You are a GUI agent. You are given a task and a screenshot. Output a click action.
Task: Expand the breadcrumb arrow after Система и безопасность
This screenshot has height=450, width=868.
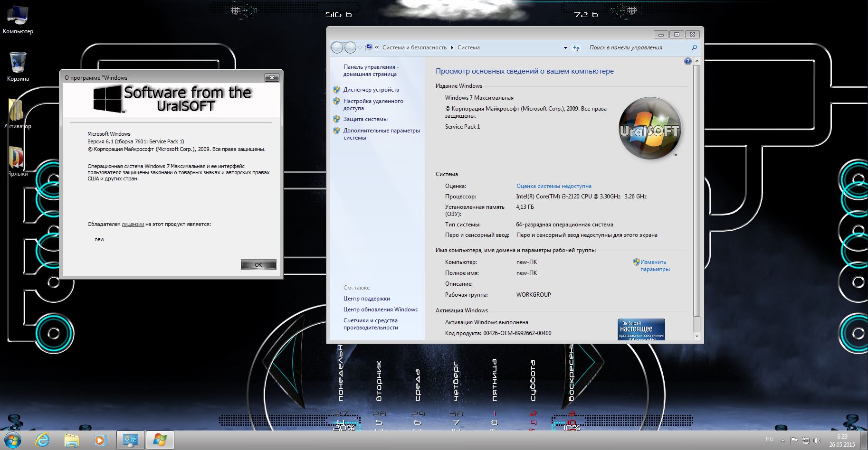pos(452,47)
